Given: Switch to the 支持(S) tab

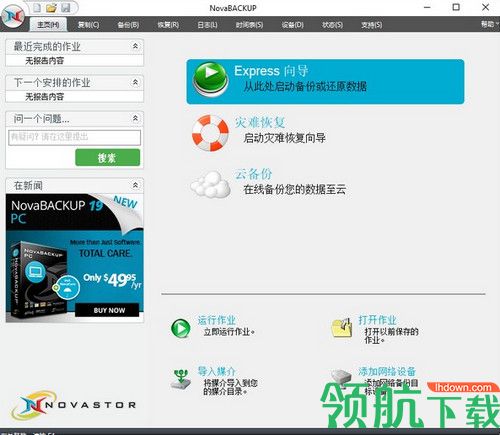Looking at the screenshot, I should point(372,25).
